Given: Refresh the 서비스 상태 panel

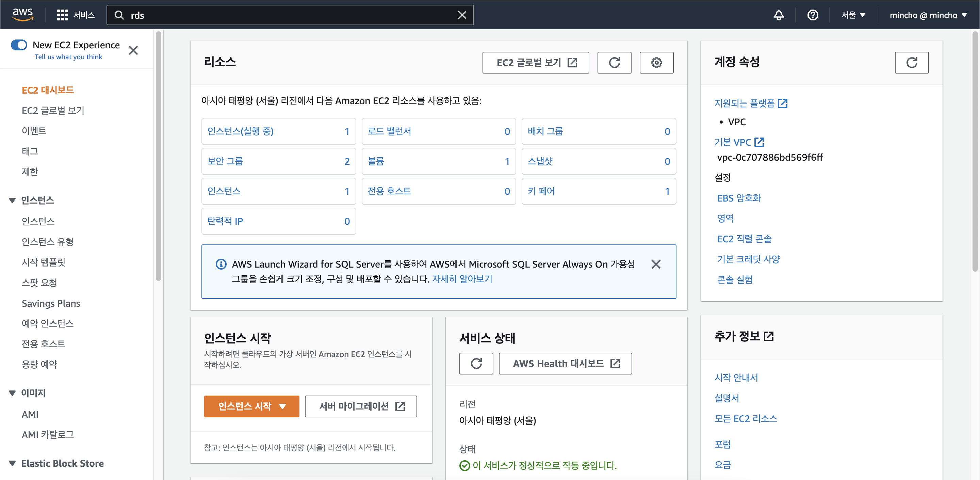Looking at the screenshot, I should tap(476, 364).
